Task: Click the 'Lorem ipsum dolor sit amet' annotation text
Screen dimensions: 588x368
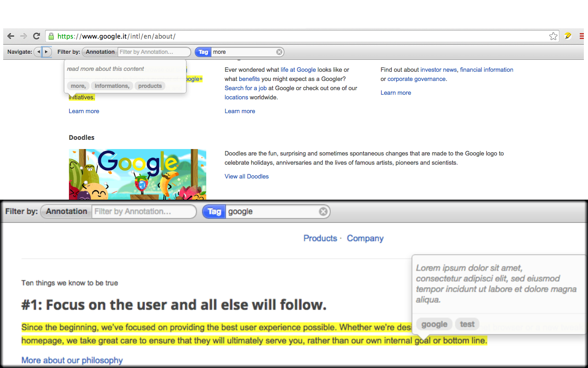Action: [496, 284]
